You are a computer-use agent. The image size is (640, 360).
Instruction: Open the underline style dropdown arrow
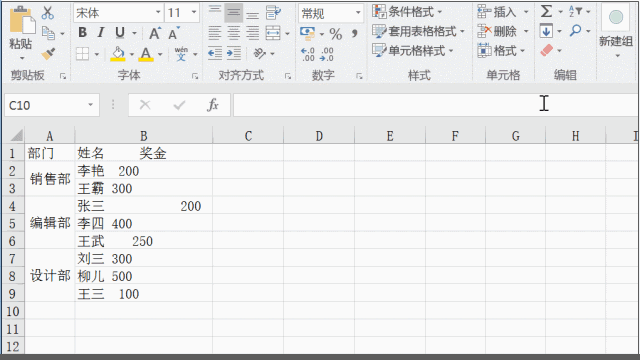134,33
